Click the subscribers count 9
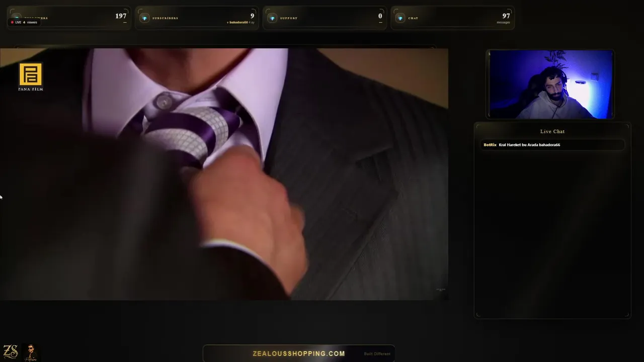The height and width of the screenshot is (362, 644). 252,16
